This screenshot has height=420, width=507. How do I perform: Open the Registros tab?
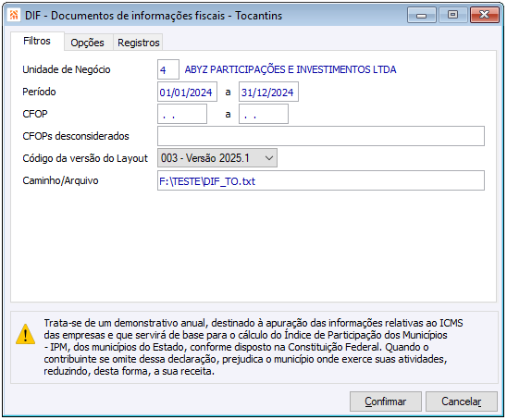[x=139, y=43]
